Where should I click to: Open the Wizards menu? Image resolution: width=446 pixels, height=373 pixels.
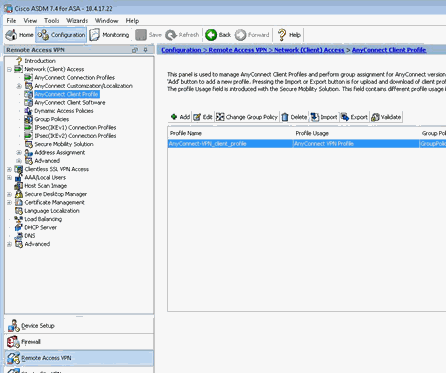point(77,21)
